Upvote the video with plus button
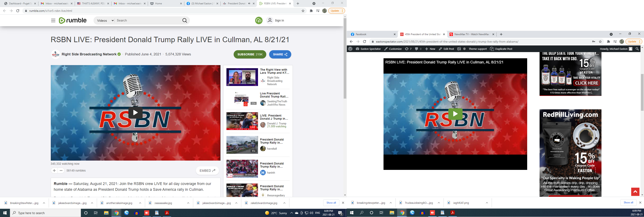This screenshot has width=644, height=217. (x=54, y=170)
